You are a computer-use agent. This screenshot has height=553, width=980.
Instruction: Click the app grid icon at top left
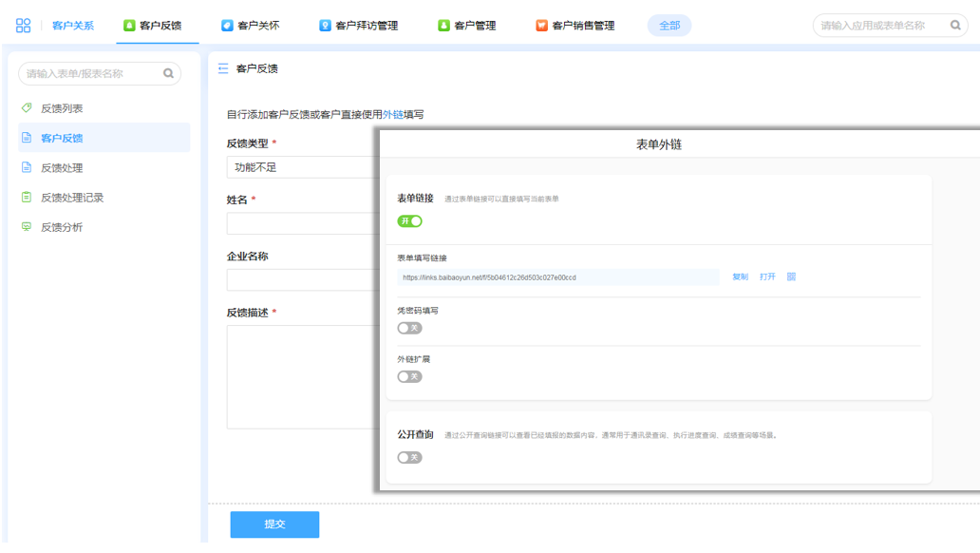(24, 26)
